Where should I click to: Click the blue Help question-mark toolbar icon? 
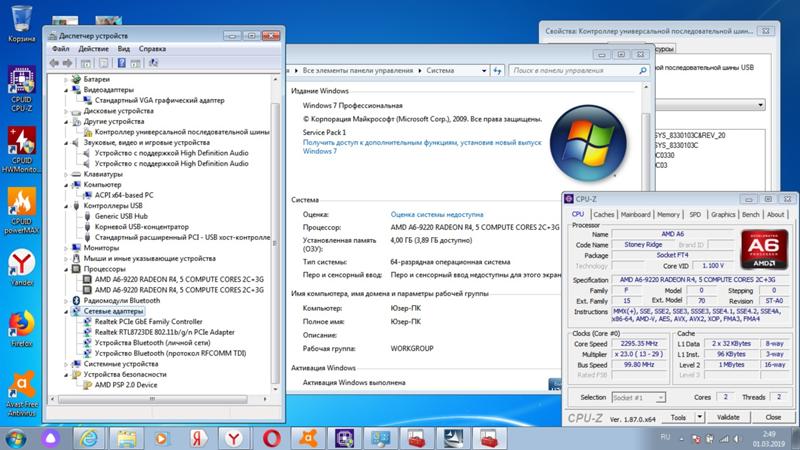point(121,63)
